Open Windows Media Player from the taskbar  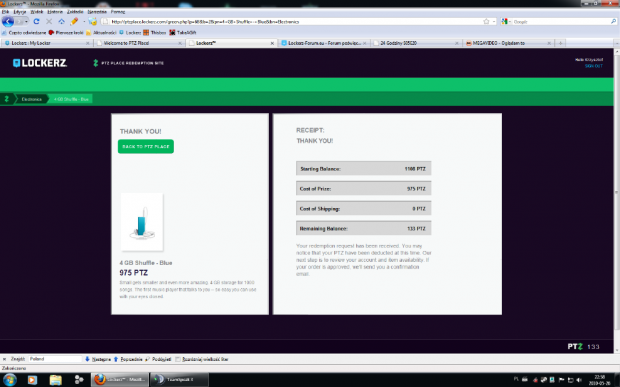[32, 380]
